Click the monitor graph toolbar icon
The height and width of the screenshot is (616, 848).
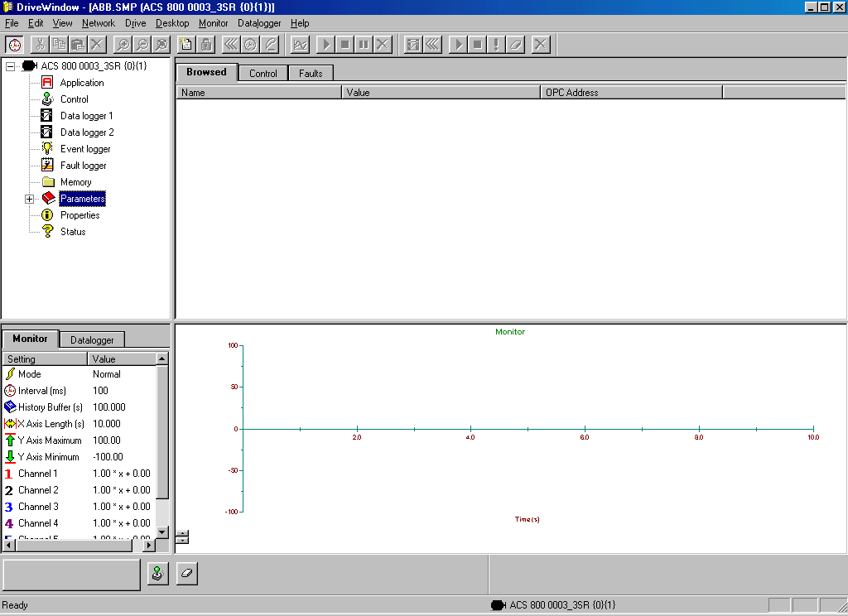click(300, 45)
